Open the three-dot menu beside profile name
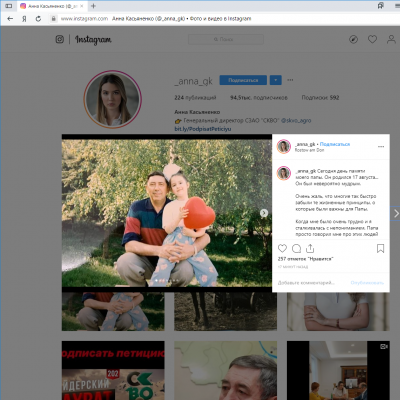This screenshot has height=400, width=400. (290, 80)
